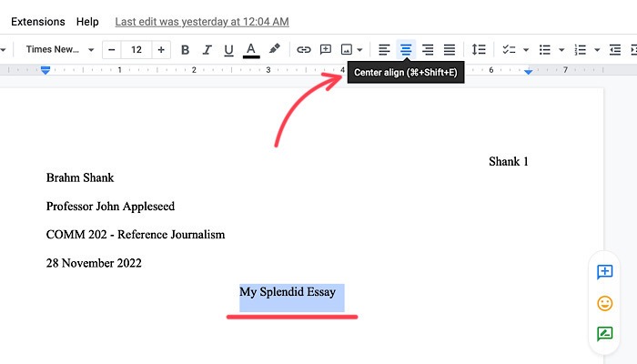Click the insert image icon

tap(347, 49)
